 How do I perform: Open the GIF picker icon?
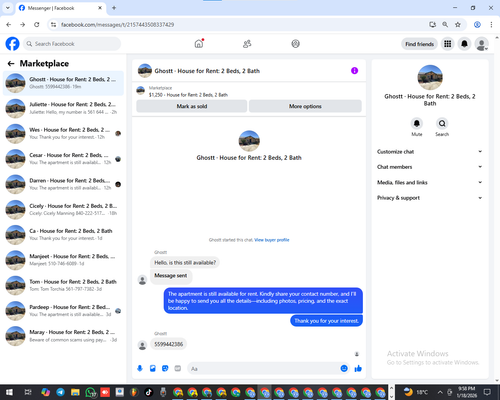pos(178,368)
